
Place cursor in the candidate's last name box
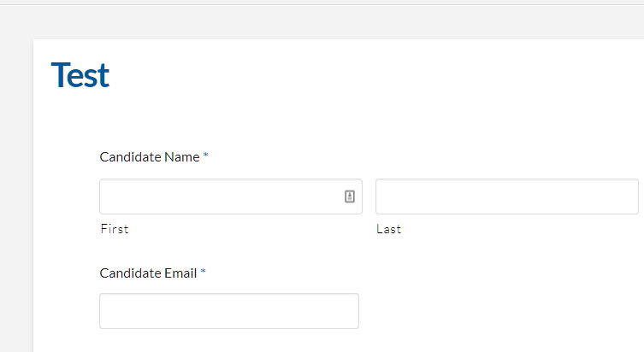point(507,197)
